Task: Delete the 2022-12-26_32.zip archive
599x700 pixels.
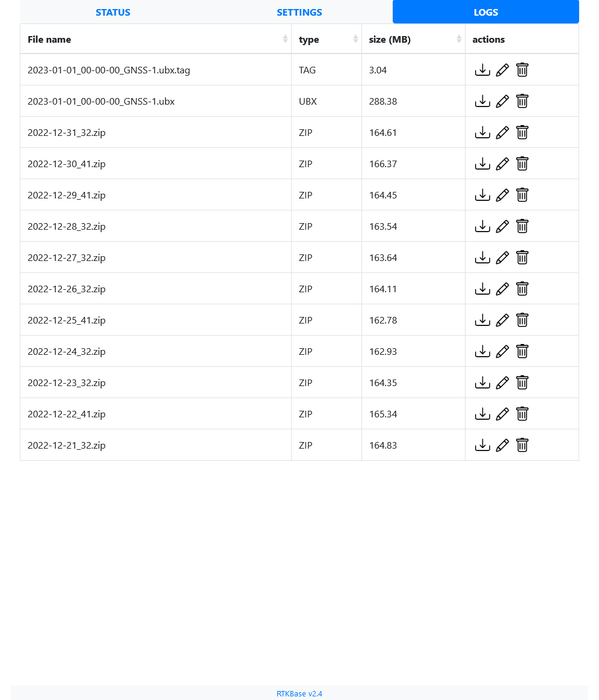Action: click(522, 289)
